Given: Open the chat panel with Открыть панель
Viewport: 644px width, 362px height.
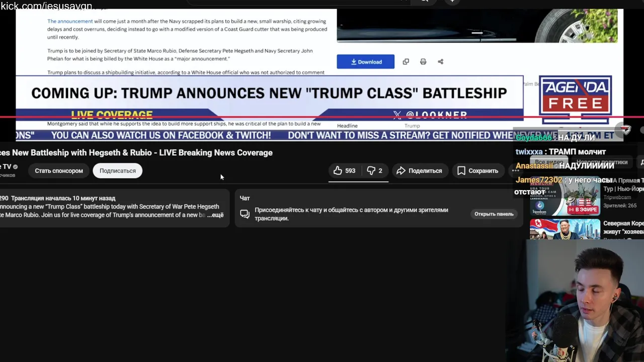Looking at the screenshot, I should 494,214.
